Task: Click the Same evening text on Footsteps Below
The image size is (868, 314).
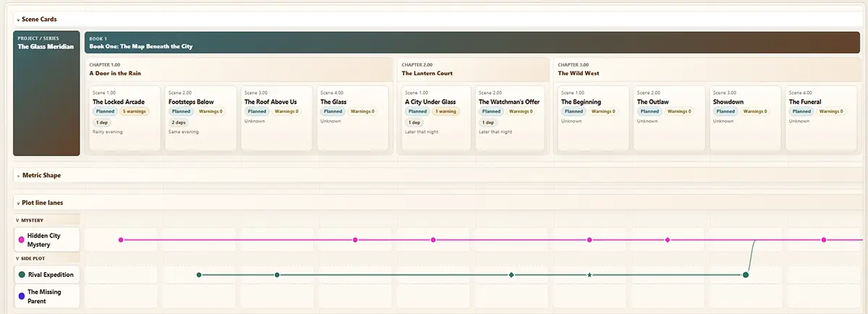Action: (184, 132)
